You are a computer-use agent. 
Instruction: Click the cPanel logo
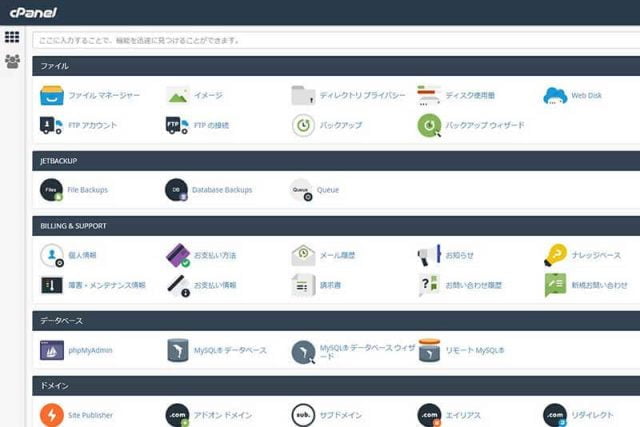33,13
